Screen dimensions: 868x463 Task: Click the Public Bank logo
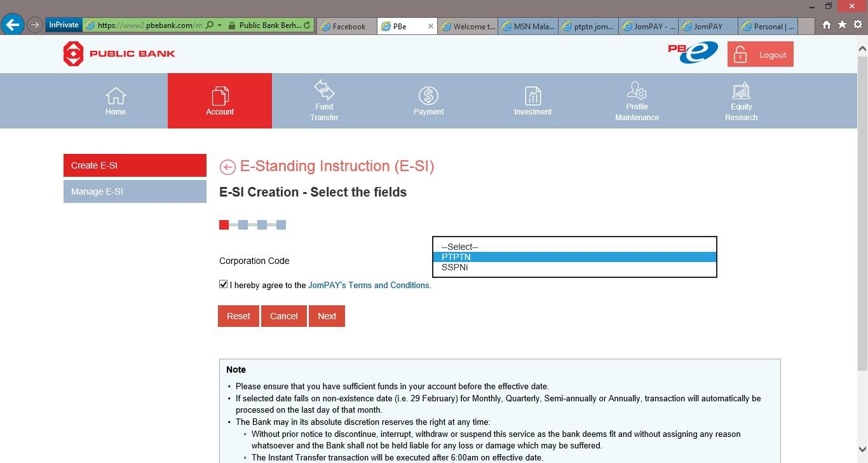click(x=119, y=54)
